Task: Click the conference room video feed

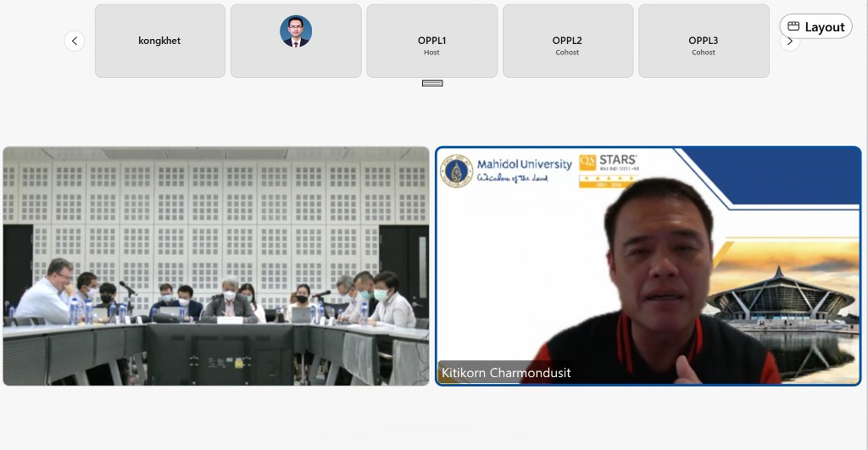Action: pos(216,265)
